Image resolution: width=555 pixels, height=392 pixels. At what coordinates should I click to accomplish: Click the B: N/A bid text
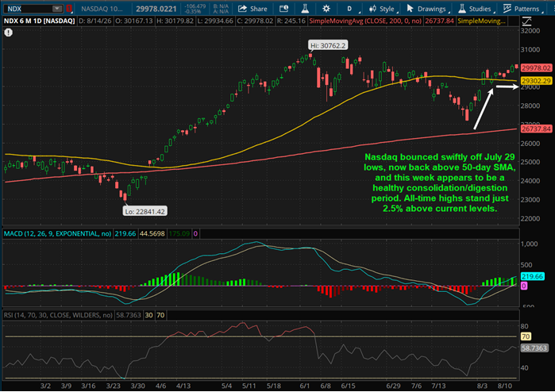[221, 6]
